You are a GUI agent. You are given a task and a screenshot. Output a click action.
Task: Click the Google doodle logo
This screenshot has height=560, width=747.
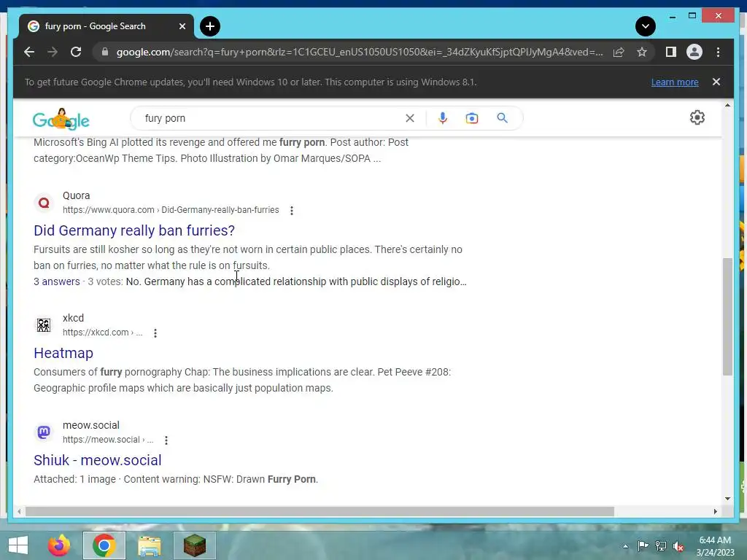coord(61,119)
